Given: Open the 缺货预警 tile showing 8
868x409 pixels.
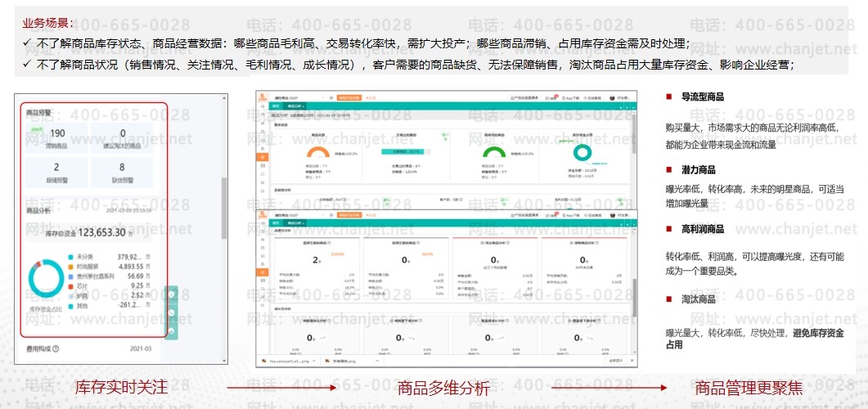Looking at the screenshot, I should tap(122, 172).
